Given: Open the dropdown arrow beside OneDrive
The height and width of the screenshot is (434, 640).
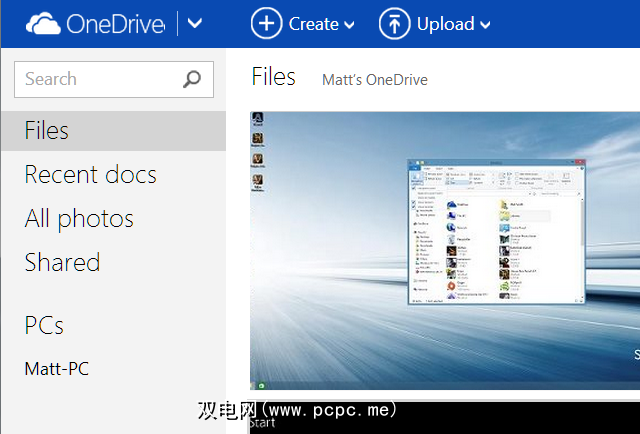Looking at the screenshot, I should 195,24.
